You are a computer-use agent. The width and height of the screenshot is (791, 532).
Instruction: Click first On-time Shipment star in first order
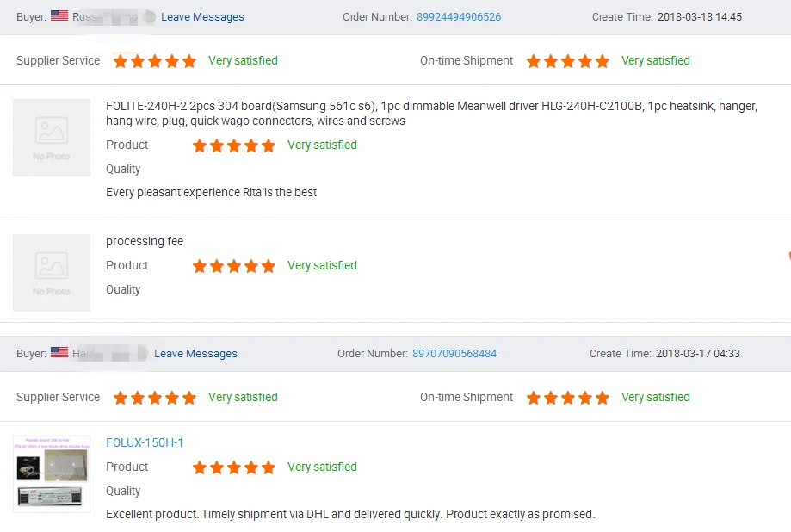click(534, 61)
